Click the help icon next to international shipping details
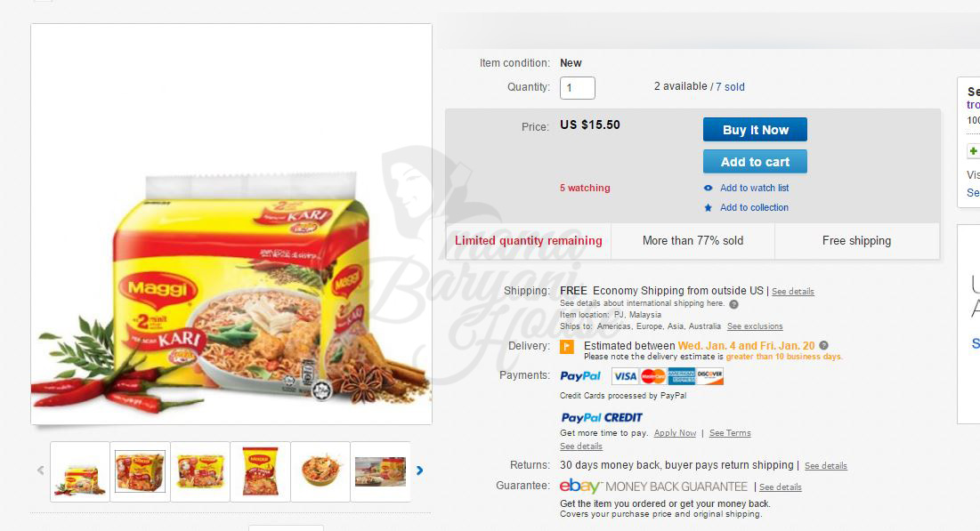This screenshot has width=980, height=531. pos(733,304)
